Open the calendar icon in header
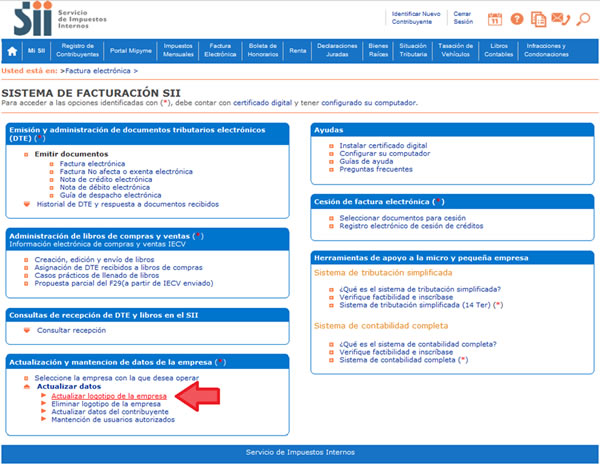This screenshot has width=600, height=465. (495, 19)
